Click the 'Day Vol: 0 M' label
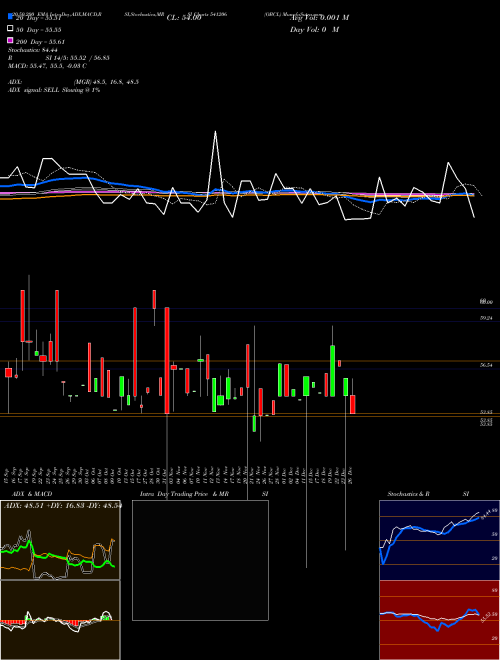Image resolution: width=500 pixels, height=660 pixels. pos(314,29)
